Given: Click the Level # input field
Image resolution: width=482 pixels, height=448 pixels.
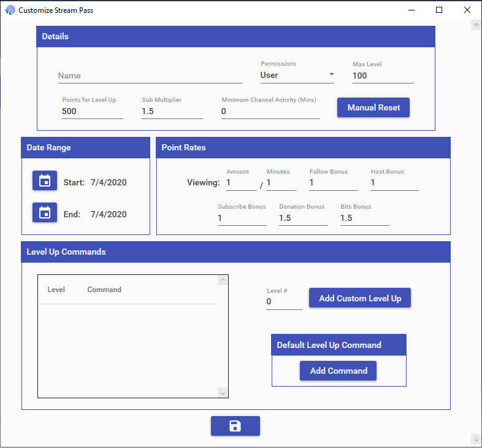Looking at the screenshot, I should point(284,302).
